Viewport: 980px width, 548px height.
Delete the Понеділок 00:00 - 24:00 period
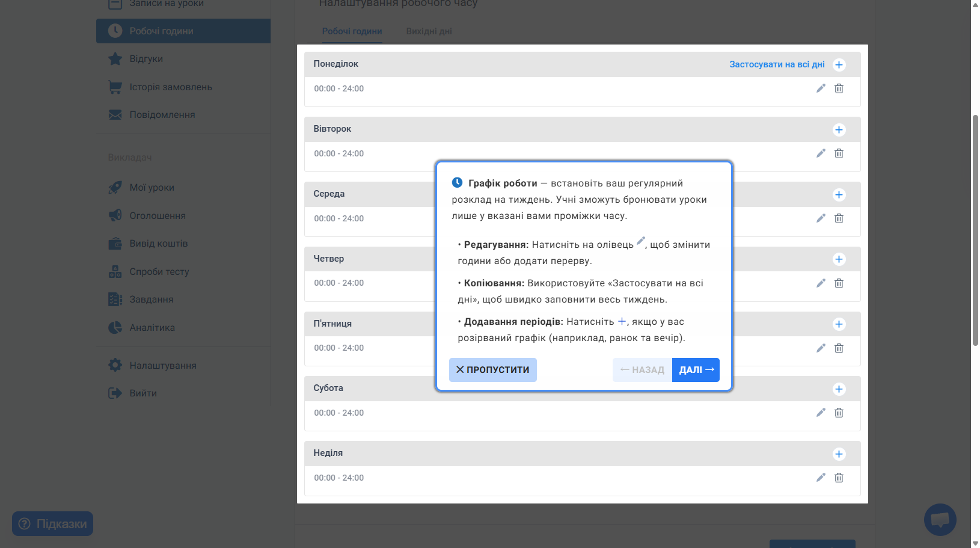tap(839, 88)
